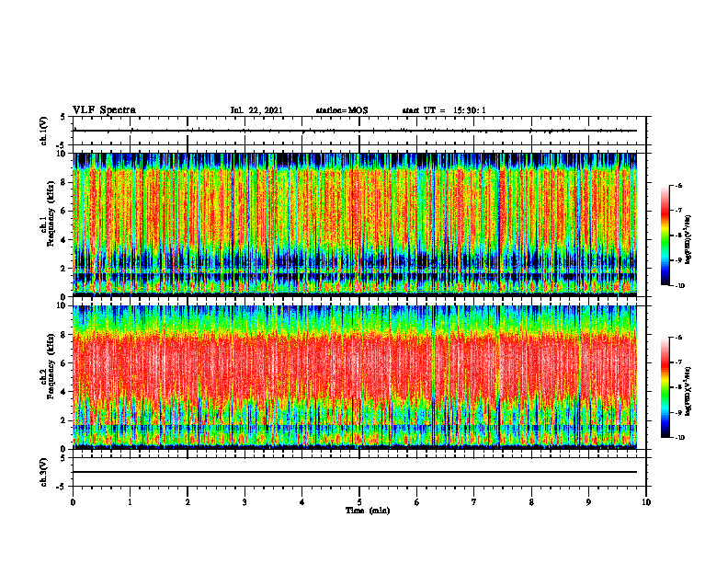This screenshot has width=728, height=563.
Task: Click the "5" minute tick label
Action: pyautogui.click(x=359, y=502)
